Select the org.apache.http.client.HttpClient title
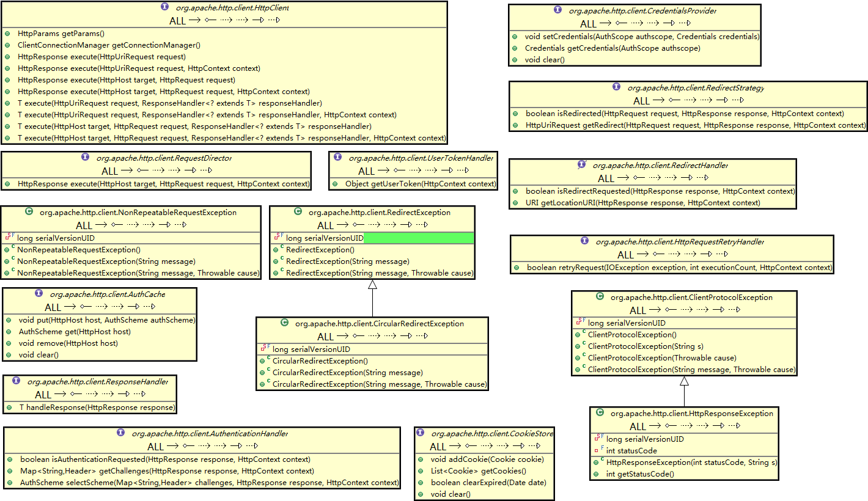This screenshot has width=868, height=501. (x=232, y=8)
